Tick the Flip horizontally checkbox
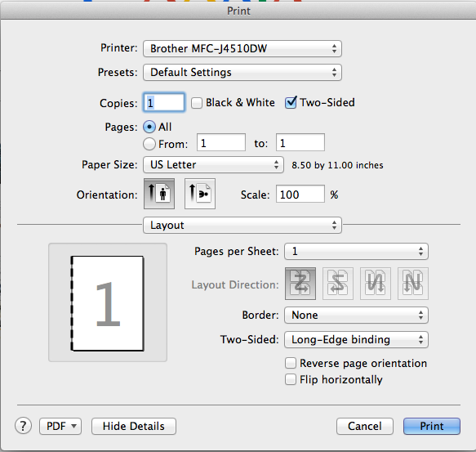Screen dimensions: 476x452 click(291, 379)
